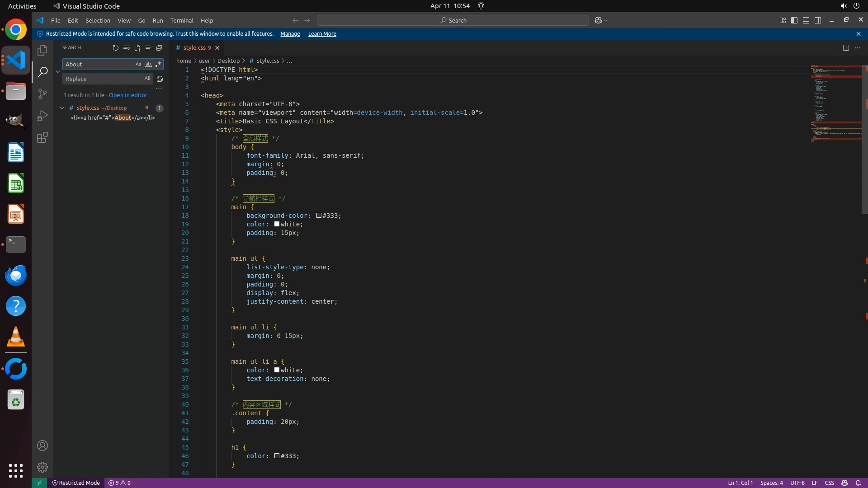The image size is (868, 488).
Task: Open the Source Control view
Action: [42, 94]
